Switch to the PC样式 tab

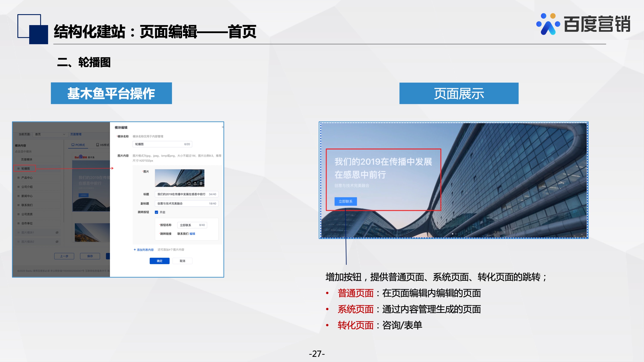[x=78, y=145]
